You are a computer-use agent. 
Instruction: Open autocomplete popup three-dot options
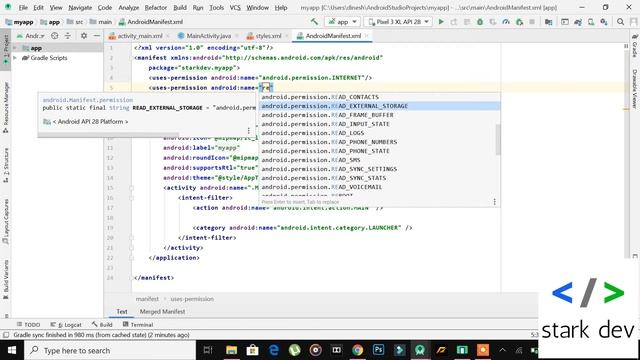494,202
